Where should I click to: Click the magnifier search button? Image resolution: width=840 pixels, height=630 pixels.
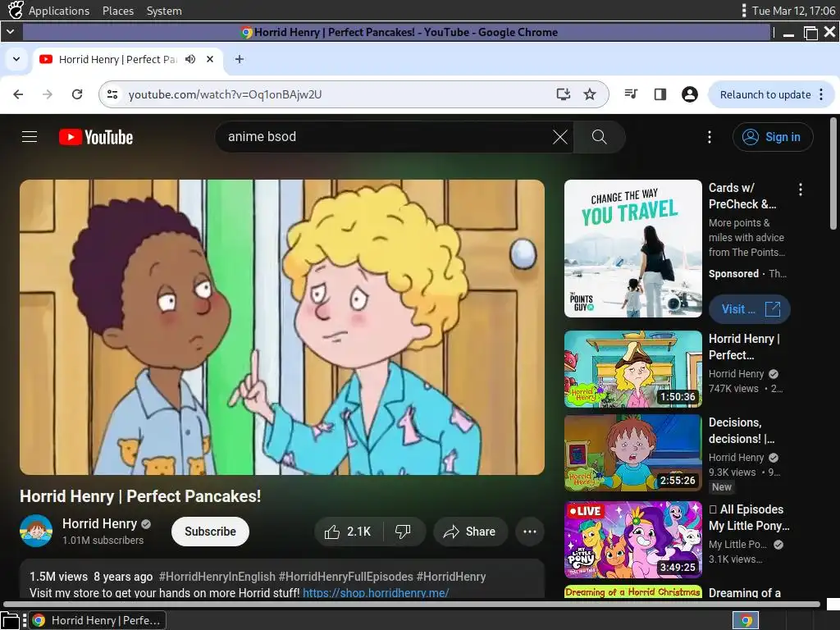(599, 137)
